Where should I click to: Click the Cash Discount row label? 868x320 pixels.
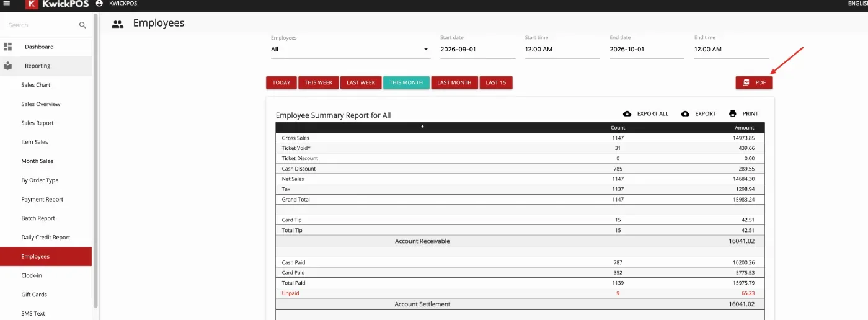pos(298,169)
